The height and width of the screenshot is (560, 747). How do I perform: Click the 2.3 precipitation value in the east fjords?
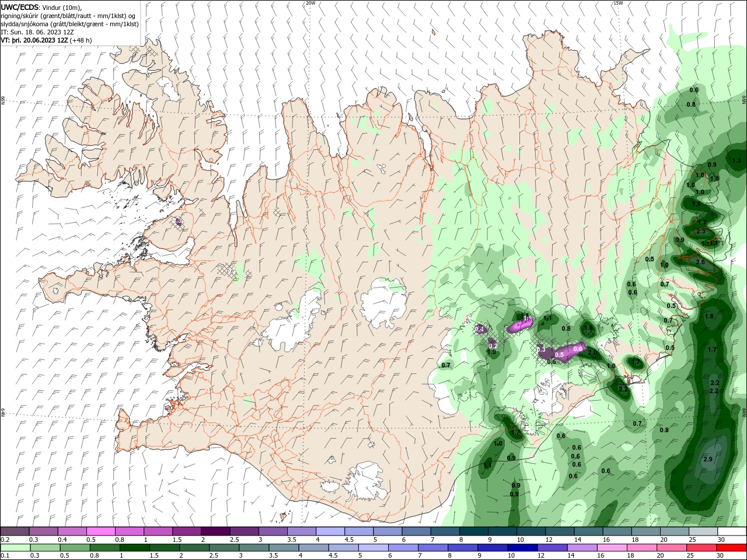701,232
